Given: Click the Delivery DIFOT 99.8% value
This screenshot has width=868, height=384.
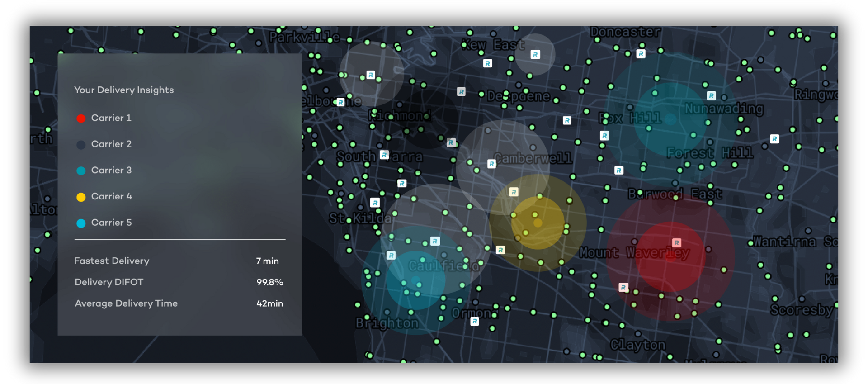Looking at the screenshot, I should pos(269,282).
